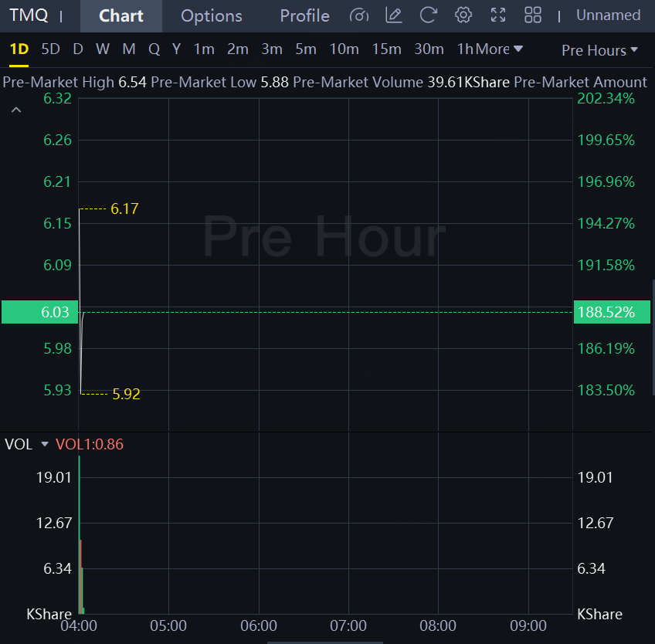Image resolution: width=655 pixels, height=644 pixels.
Task: Open the Profile tab
Action: pyautogui.click(x=304, y=16)
